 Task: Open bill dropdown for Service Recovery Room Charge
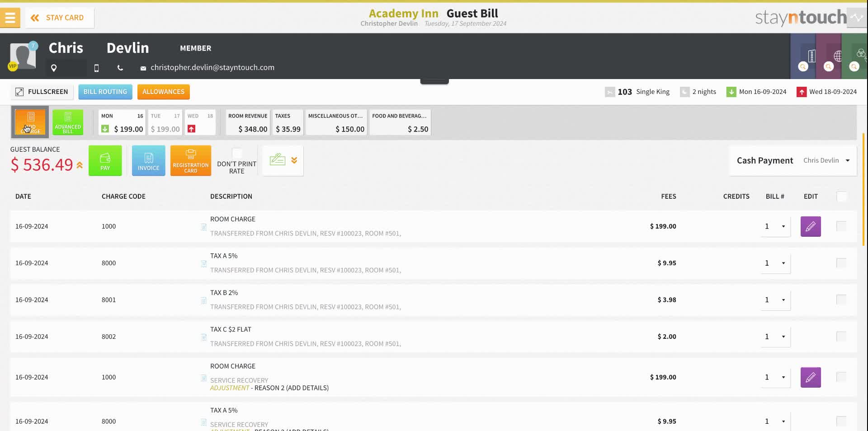[775, 377]
